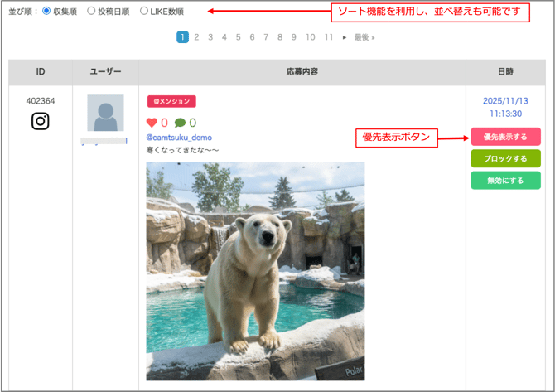Click the 優先表示する button

pos(505,137)
